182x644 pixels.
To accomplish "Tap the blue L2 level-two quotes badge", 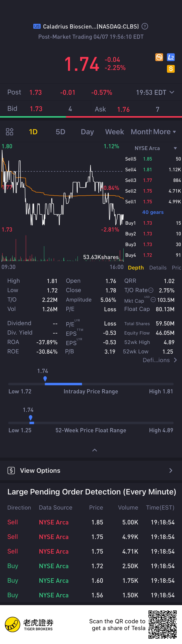I will [x=171, y=57].
